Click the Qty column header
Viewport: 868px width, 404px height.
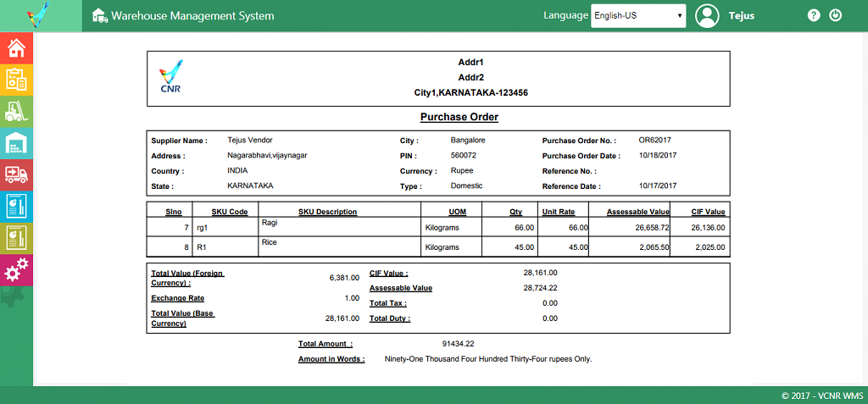pos(516,212)
